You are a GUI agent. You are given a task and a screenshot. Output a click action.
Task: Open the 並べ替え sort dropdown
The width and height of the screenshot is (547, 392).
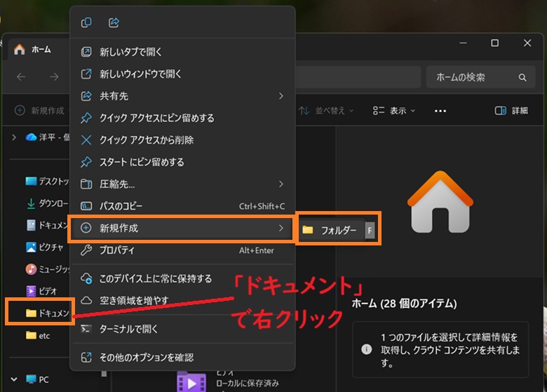point(327,111)
